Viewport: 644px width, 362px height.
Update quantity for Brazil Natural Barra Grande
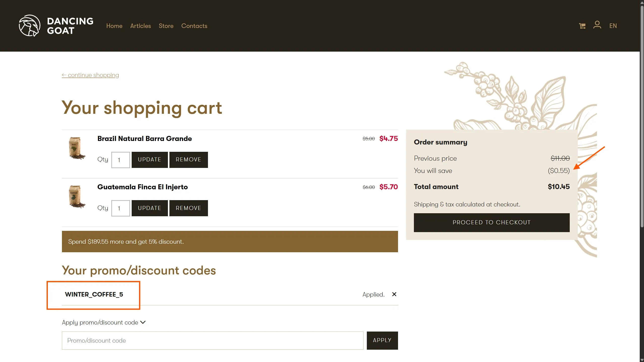(150, 160)
